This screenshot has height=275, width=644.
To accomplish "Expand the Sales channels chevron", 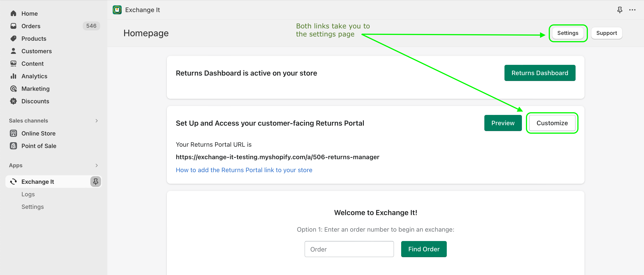I will (x=97, y=121).
